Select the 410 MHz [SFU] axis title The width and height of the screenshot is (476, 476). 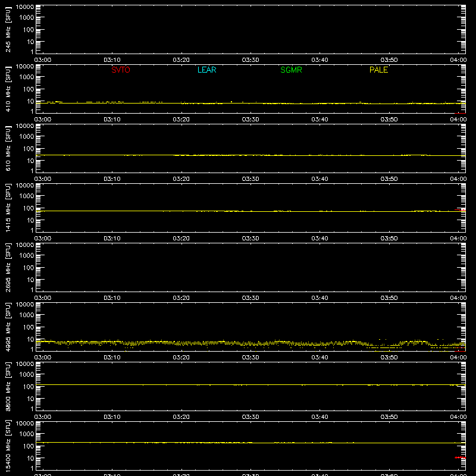point(8,89)
